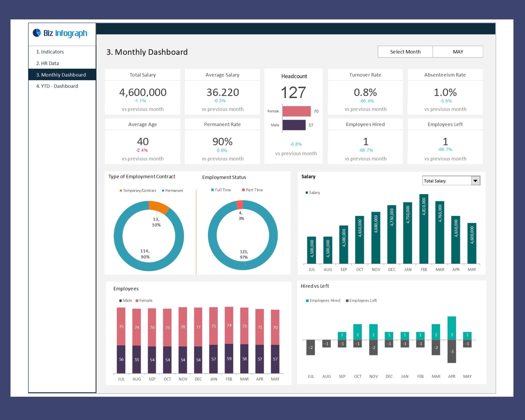The image size is (525, 420).
Task: Click the Total Salary combo box text
Action: point(435,181)
